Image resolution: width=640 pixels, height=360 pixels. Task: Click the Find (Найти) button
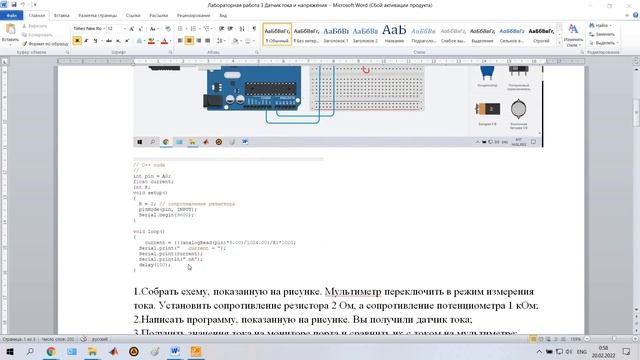click(600, 26)
